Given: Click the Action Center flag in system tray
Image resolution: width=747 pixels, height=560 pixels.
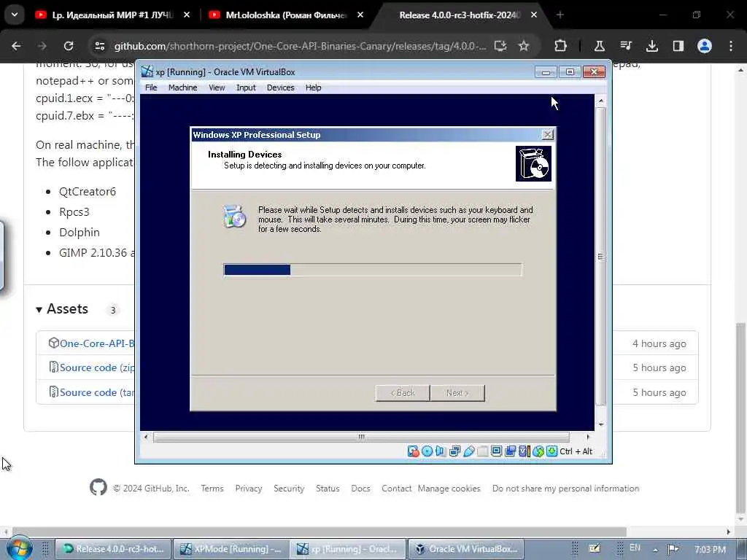Looking at the screenshot, I should coord(673,549).
